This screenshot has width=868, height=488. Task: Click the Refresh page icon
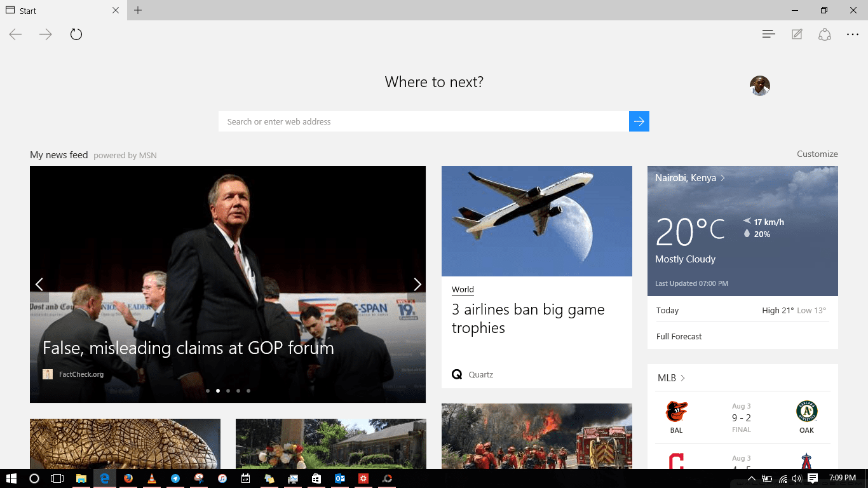(76, 34)
